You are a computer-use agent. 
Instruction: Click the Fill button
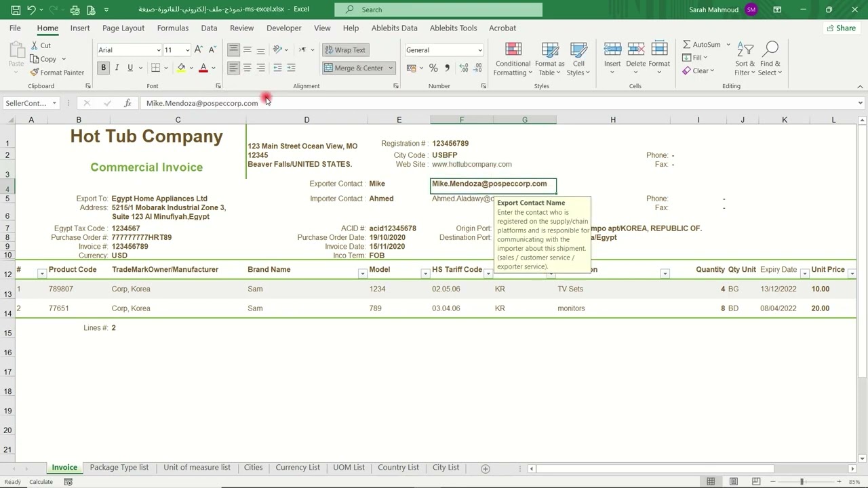pos(695,58)
